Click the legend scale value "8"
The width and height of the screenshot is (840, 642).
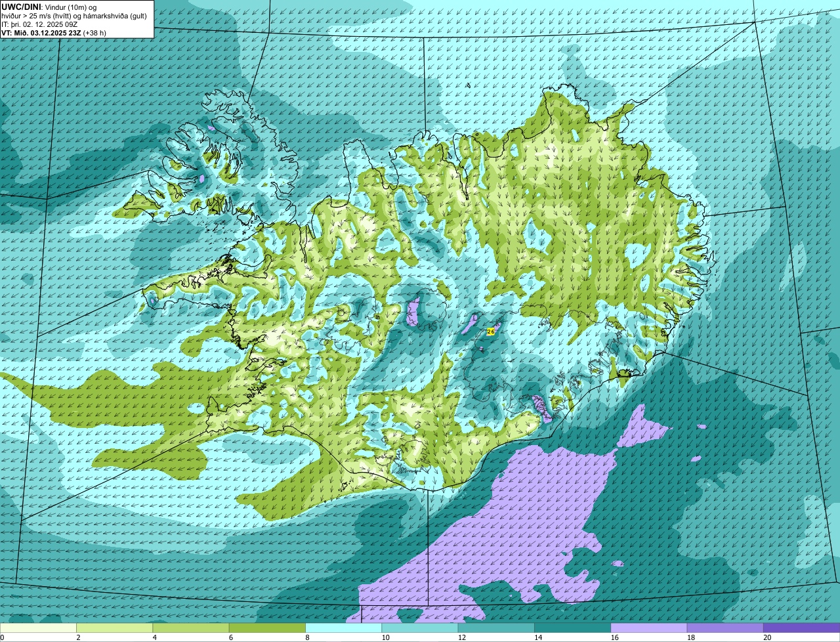(x=307, y=637)
